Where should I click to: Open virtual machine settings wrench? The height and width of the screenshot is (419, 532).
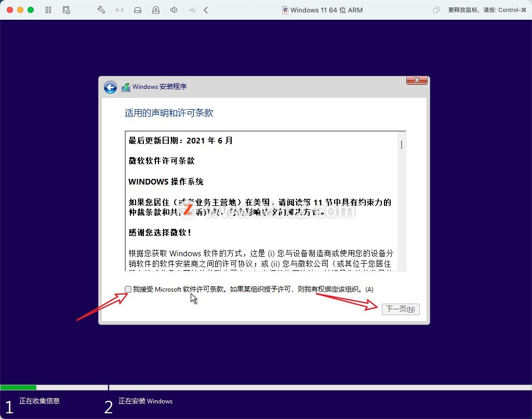pos(101,10)
